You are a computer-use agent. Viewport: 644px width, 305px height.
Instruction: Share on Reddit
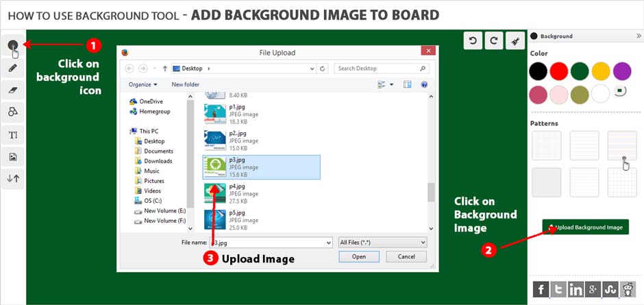click(x=628, y=289)
